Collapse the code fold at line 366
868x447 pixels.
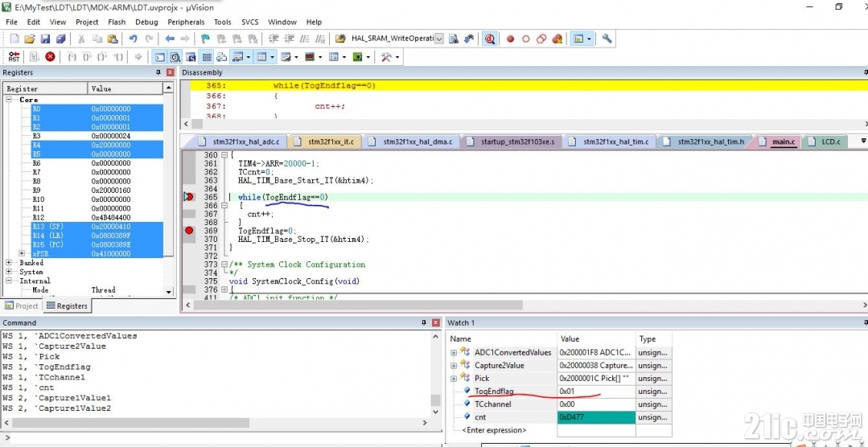click(x=224, y=205)
